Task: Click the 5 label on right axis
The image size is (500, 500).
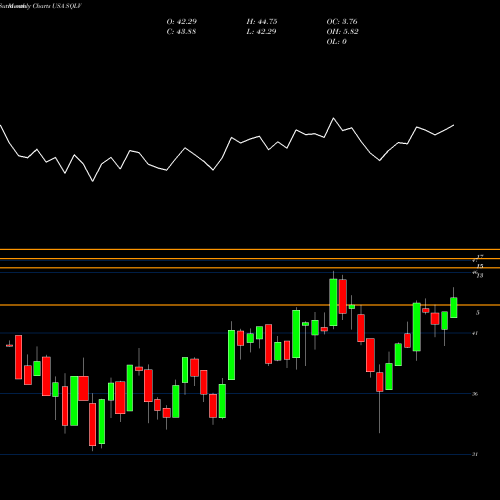Action: click(x=478, y=313)
